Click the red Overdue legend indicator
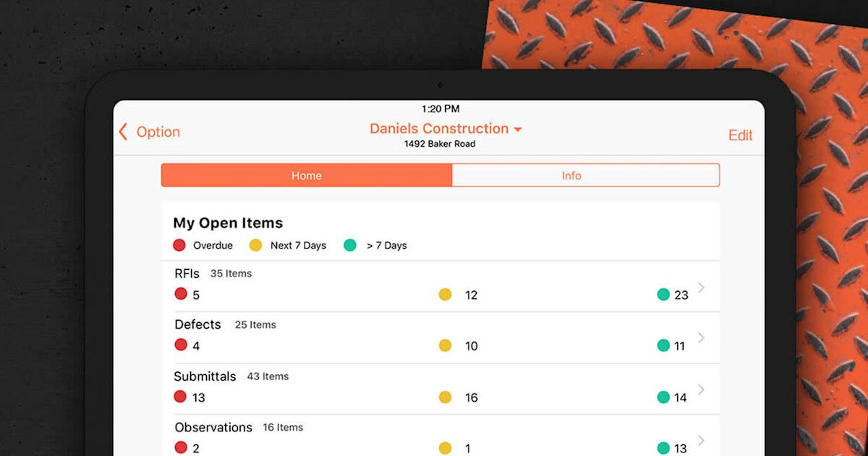The height and width of the screenshot is (456, 868). pyautogui.click(x=179, y=245)
